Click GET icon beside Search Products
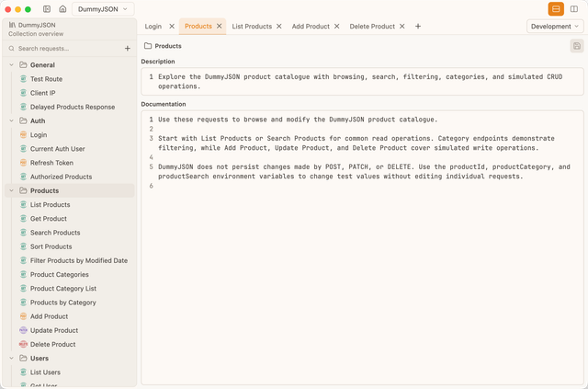The width and height of the screenshot is (588, 389). coord(23,233)
